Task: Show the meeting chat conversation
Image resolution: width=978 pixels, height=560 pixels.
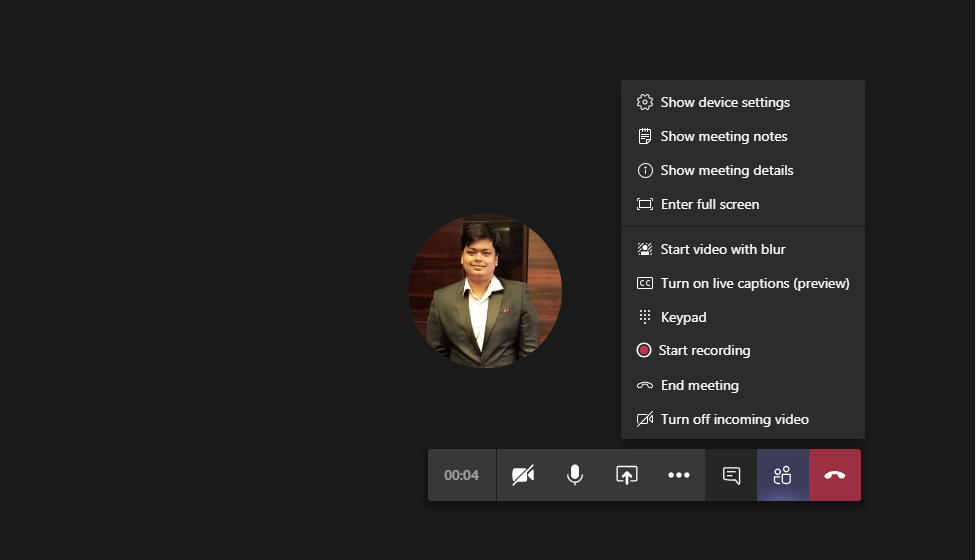Action: (x=731, y=475)
